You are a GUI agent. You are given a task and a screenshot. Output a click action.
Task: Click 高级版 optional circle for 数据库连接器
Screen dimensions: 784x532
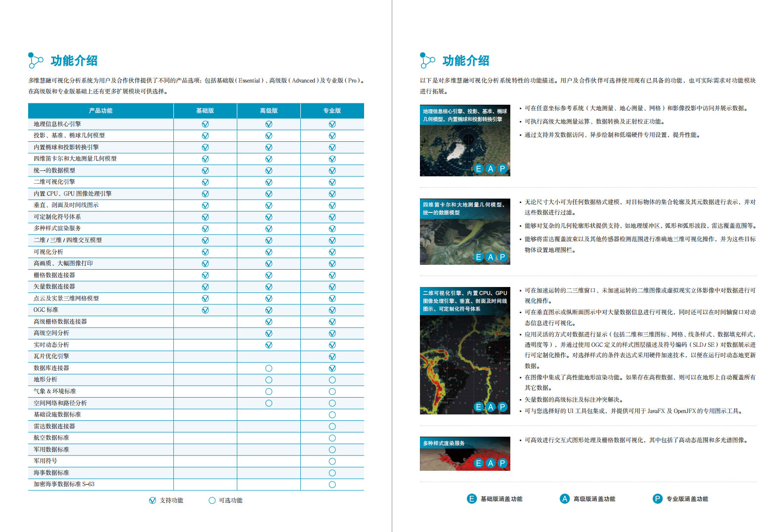269,368
